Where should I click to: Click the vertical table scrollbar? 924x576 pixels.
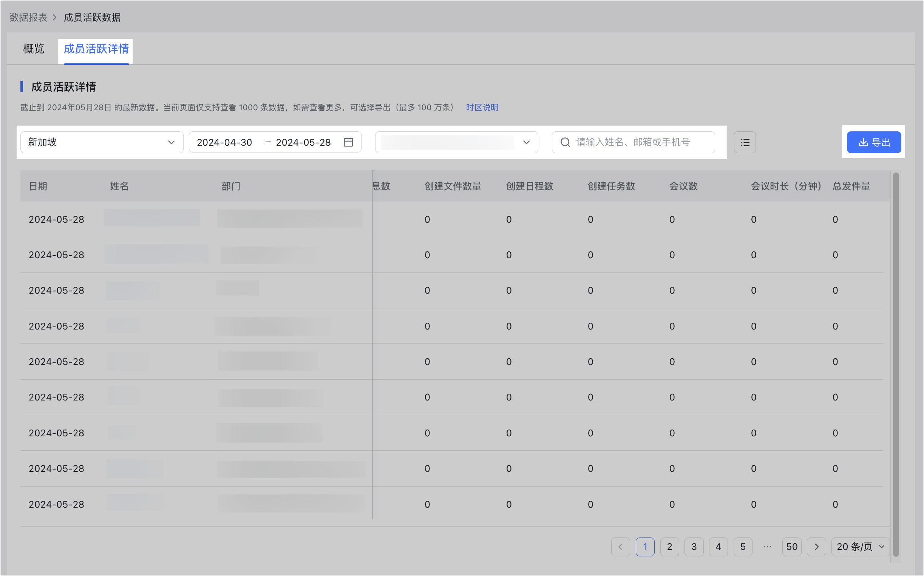pos(895,362)
